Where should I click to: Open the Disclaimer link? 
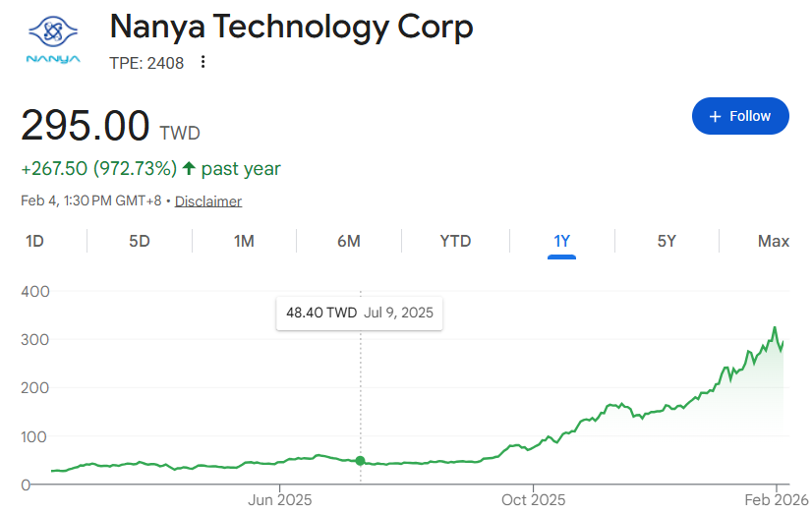coord(208,201)
